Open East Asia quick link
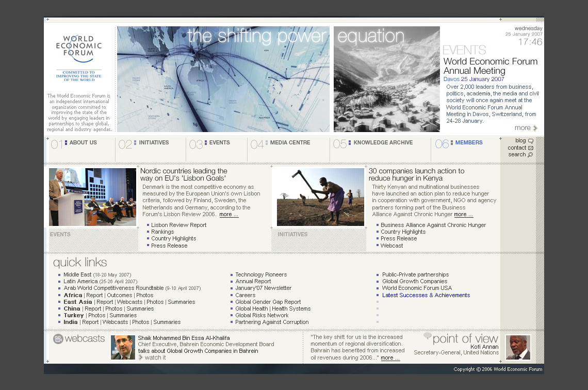This screenshot has width=588, height=390. (77, 302)
